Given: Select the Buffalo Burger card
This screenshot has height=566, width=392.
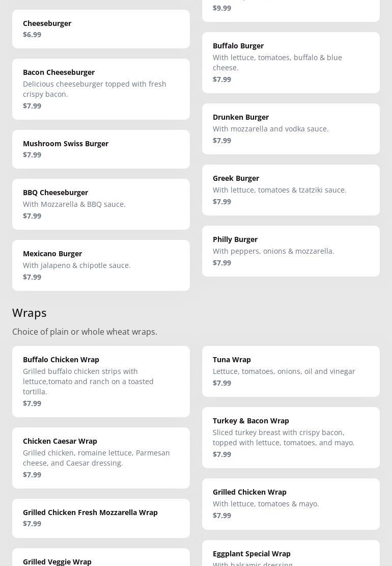Looking at the screenshot, I should [x=291, y=62].
